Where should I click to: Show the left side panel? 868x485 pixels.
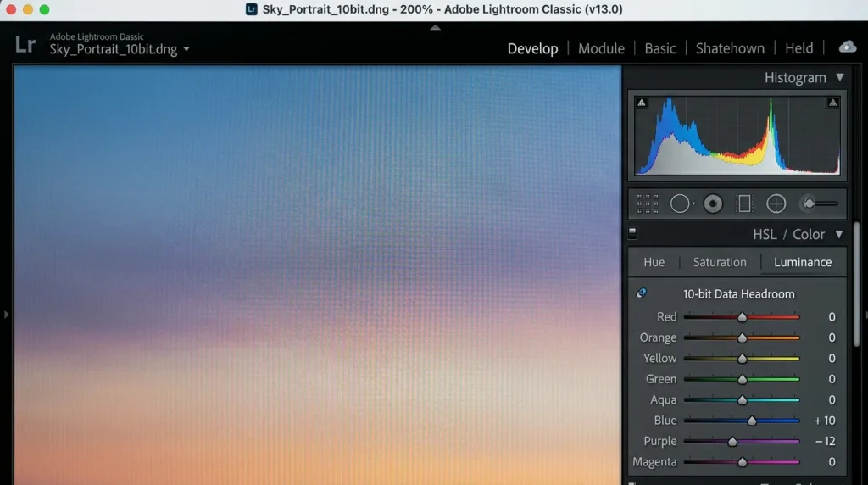[x=6, y=315]
